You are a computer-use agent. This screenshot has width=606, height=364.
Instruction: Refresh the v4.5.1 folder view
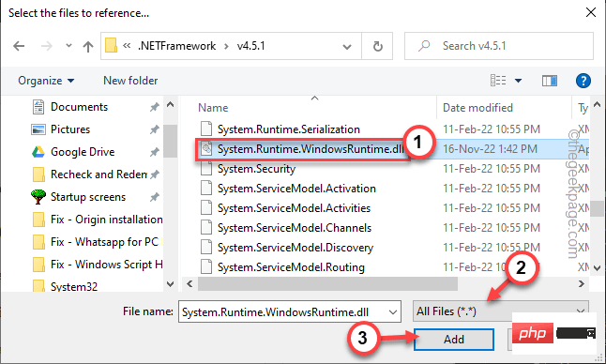click(378, 46)
